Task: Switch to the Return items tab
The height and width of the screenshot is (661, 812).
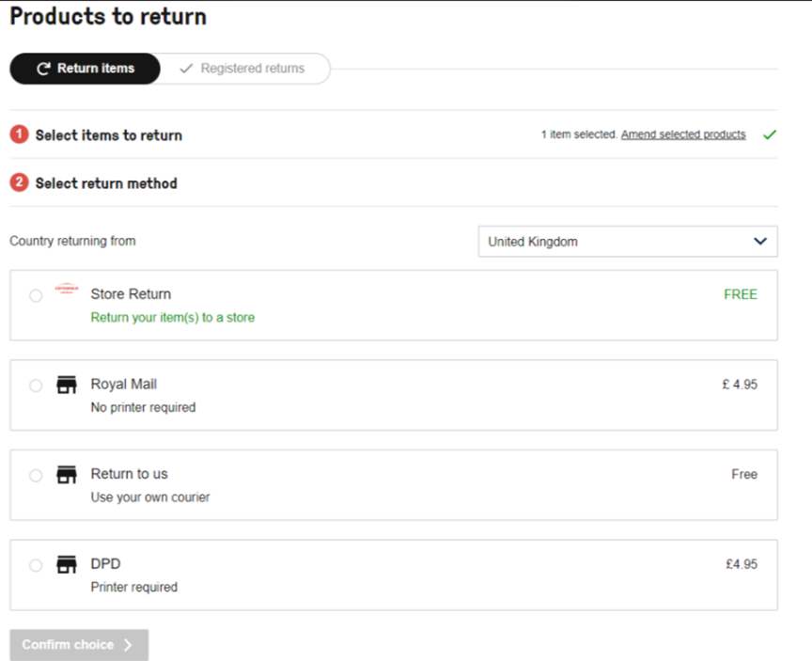Action: [x=85, y=69]
